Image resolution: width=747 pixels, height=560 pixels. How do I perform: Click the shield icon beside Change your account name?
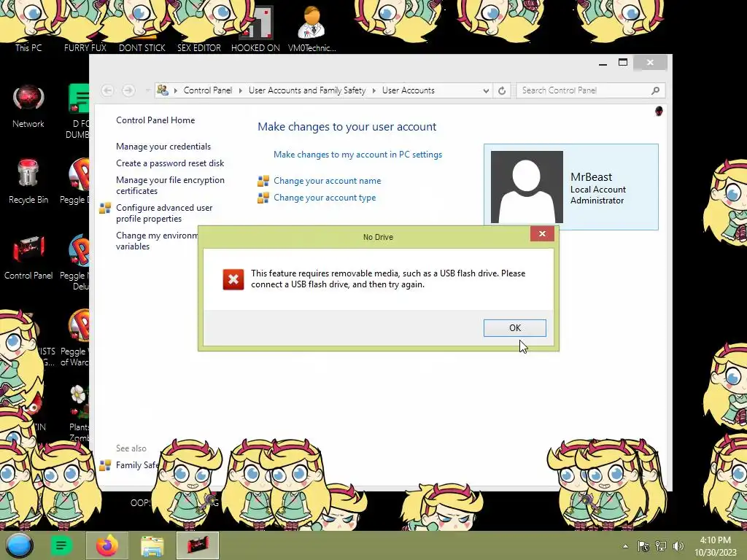coord(263,181)
